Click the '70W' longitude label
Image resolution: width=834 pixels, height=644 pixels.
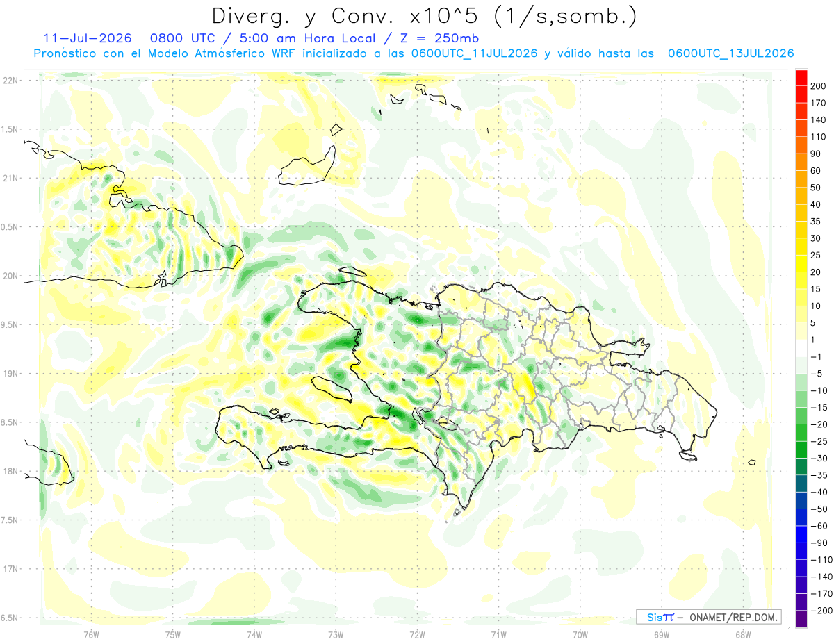(x=580, y=634)
